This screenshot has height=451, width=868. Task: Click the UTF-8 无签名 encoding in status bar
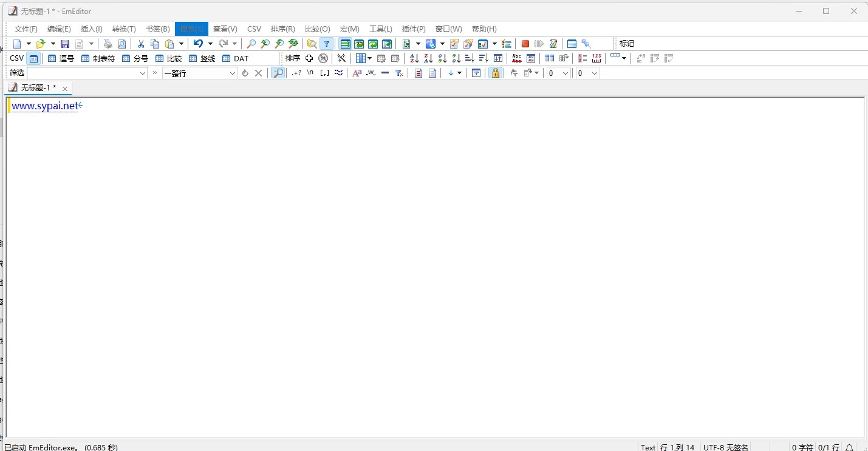(x=725, y=447)
